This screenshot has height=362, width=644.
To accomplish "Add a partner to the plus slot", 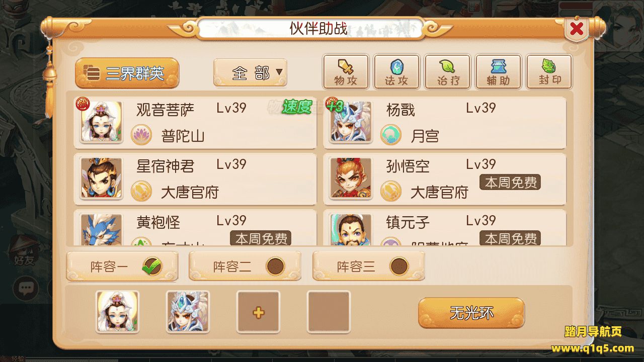I will click(258, 312).
